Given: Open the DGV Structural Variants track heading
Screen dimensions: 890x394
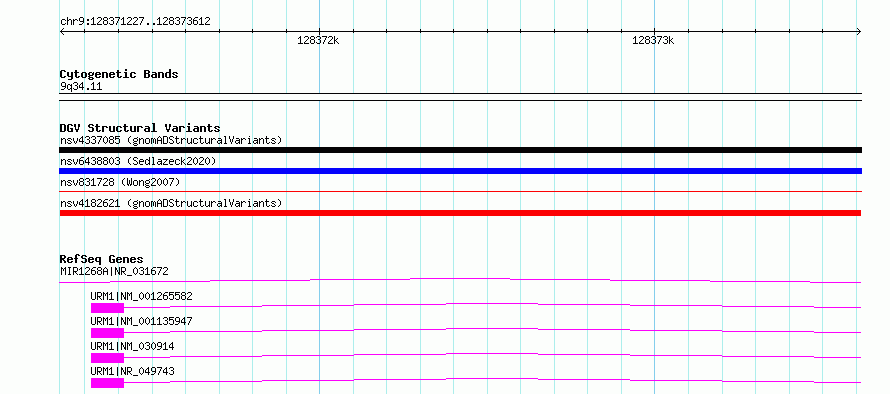Looking at the screenshot, I should [x=140, y=128].
